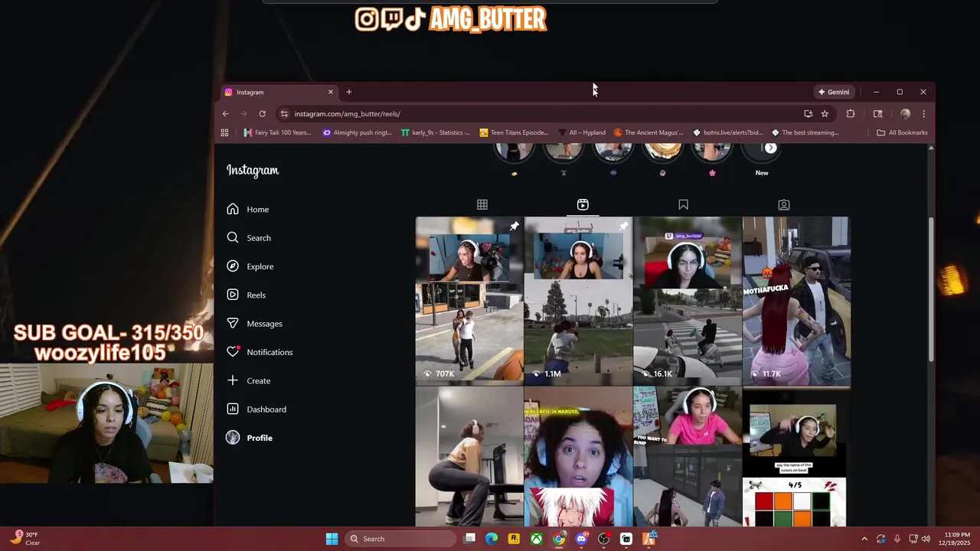Click the page vertical scrollbar
The image size is (980, 551).
click(931, 291)
